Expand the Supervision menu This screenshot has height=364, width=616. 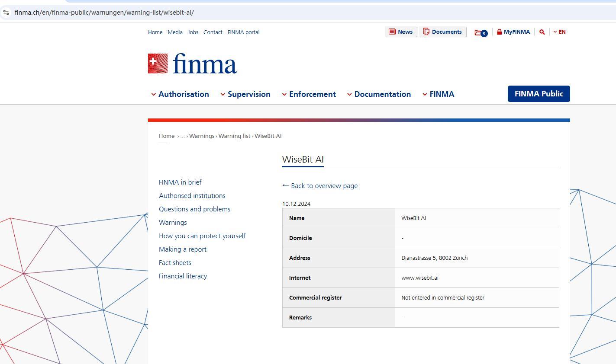(245, 94)
